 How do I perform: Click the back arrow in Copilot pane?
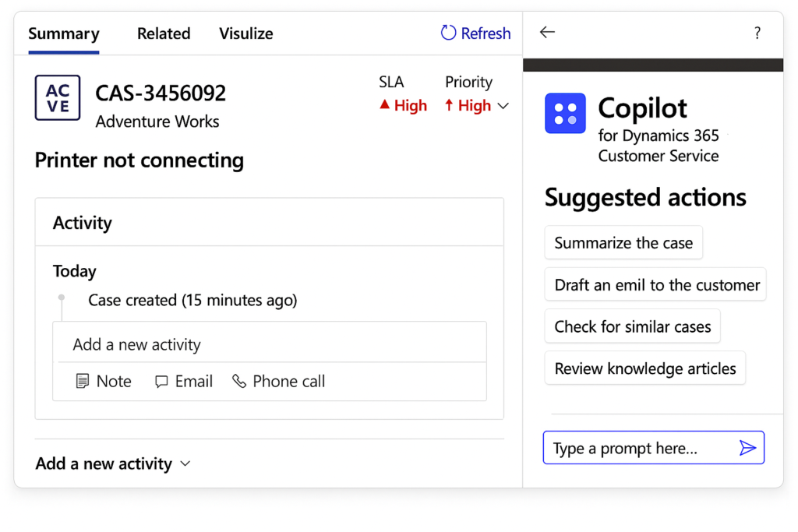point(547,33)
